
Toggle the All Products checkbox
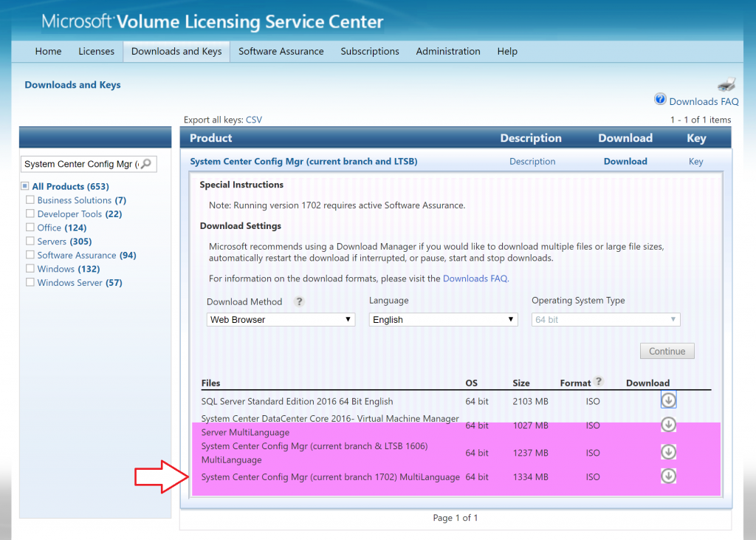click(x=24, y=186)
